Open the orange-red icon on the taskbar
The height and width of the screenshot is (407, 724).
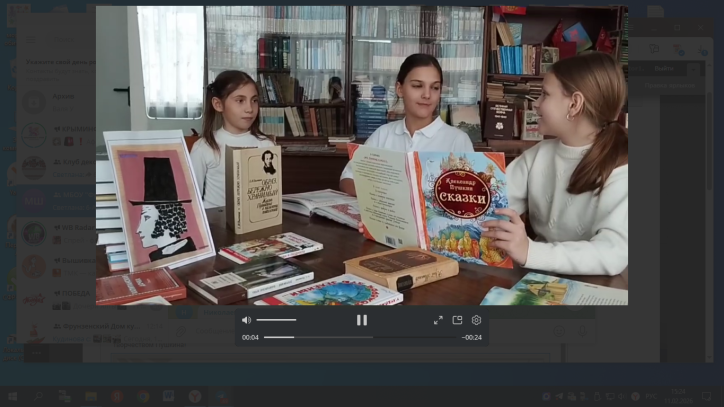(116, 396)
